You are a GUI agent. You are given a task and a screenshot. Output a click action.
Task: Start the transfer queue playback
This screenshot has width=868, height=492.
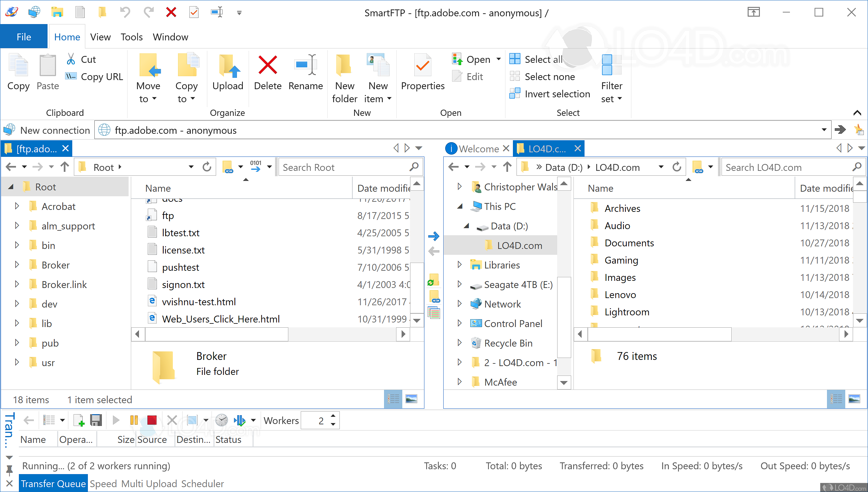click(116, 420)
